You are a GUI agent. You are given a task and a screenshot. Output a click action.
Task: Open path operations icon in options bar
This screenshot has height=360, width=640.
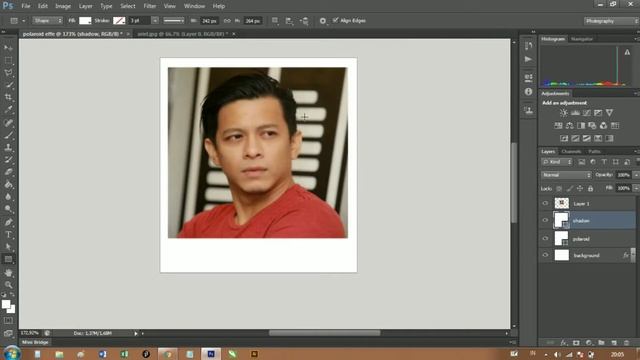tap(275, 20)
